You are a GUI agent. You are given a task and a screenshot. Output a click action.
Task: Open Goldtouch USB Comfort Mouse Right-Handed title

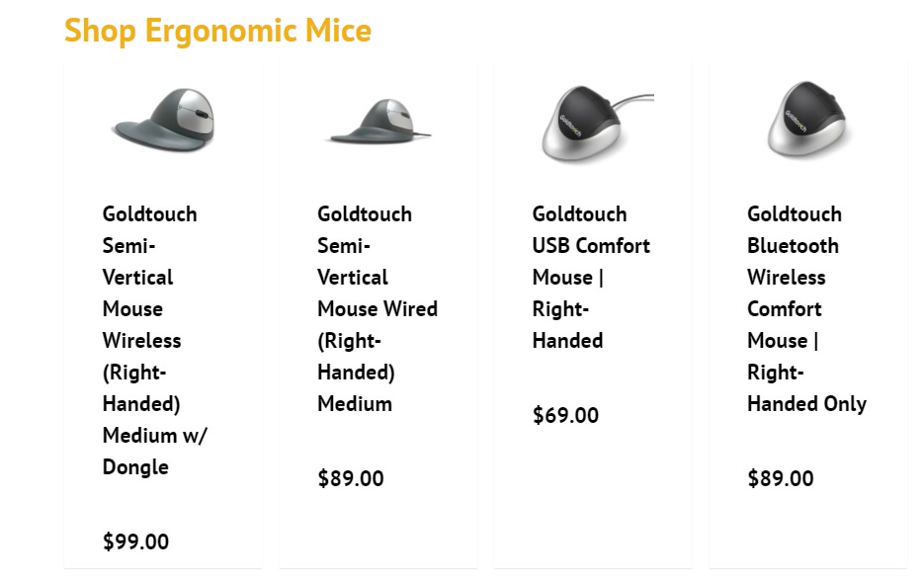coord(591,277)
